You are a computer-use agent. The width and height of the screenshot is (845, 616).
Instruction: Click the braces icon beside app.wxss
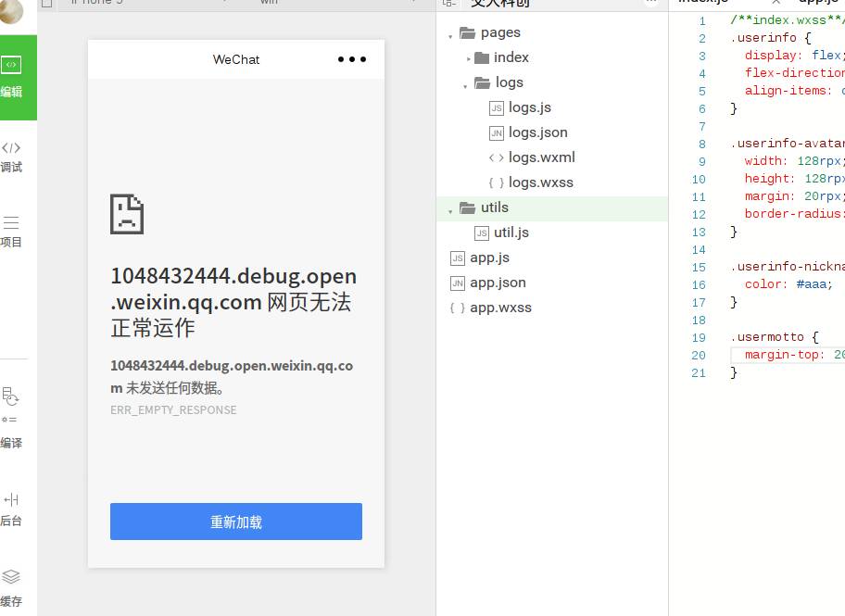point(458,308)
